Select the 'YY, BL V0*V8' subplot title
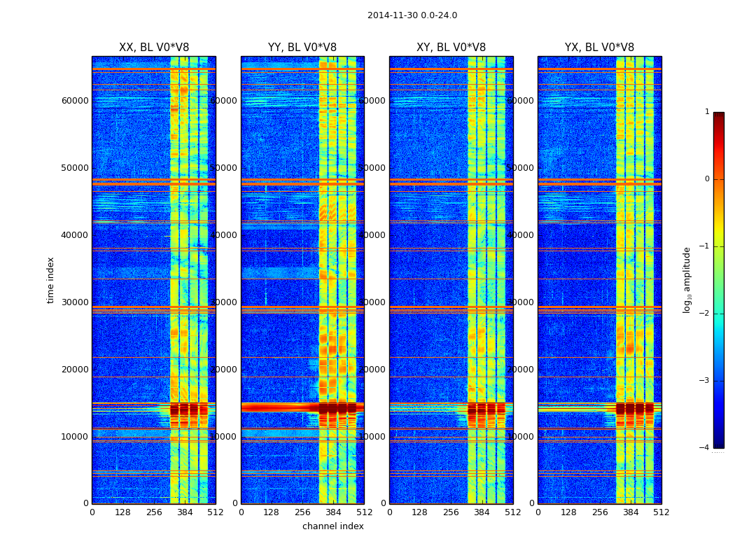 (302, 48)
